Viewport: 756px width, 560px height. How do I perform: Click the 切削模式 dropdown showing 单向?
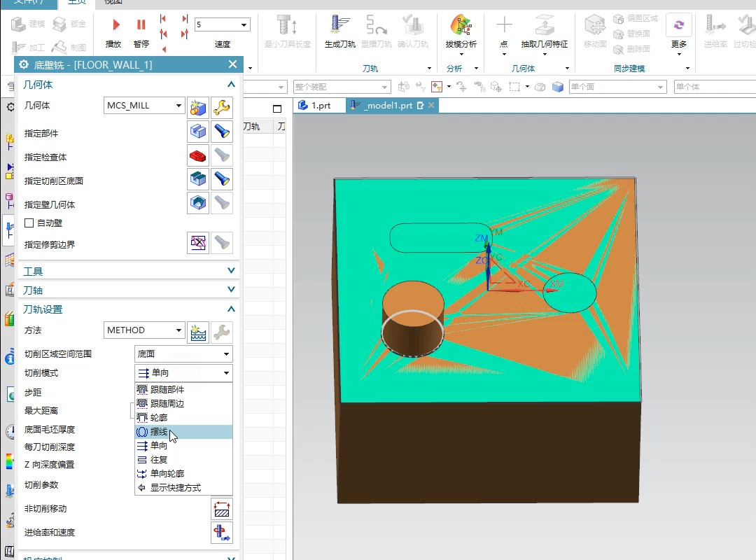point(183,372)
